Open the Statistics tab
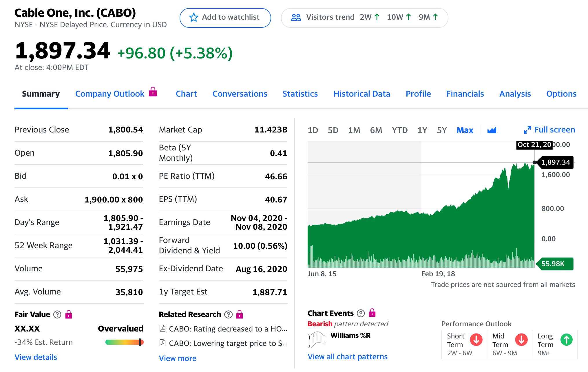Viewport: 588px width, 372px height. point(300,94)
